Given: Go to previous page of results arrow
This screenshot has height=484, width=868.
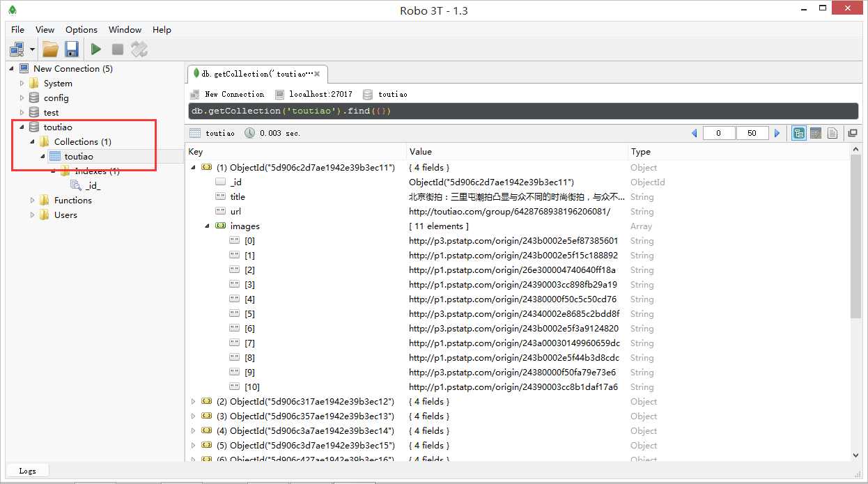Looking at the screenshot, I should [x=695, y=133].
